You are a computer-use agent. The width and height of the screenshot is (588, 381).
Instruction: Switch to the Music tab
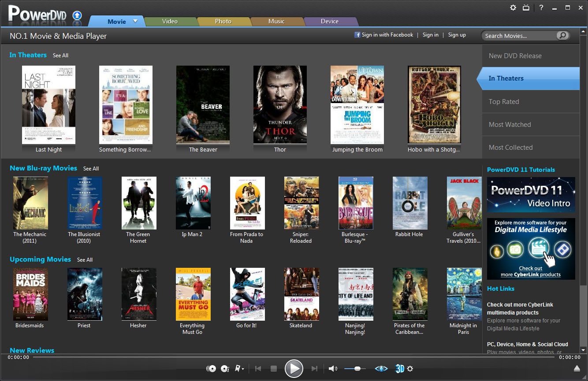coord(276,21)
